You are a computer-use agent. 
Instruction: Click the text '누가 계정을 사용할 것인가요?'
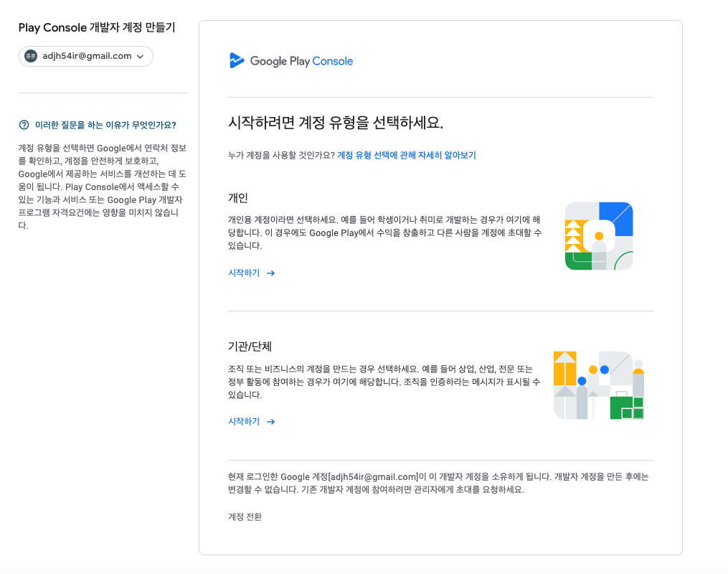pos(281,155)
